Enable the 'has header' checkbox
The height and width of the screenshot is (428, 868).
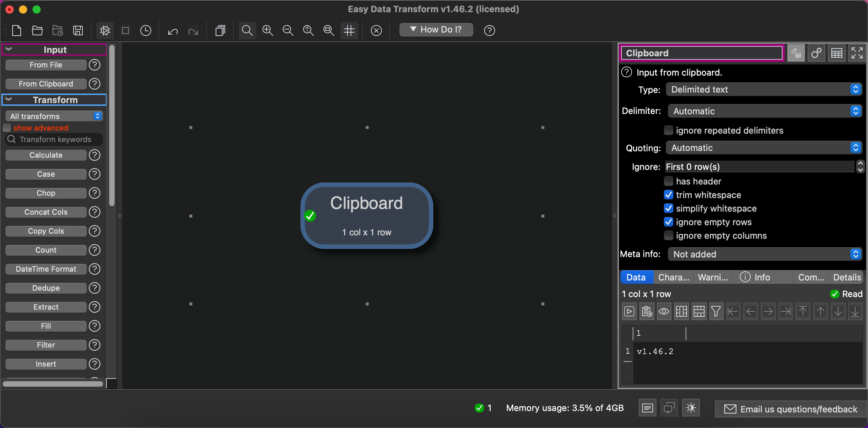coord(668,181)
